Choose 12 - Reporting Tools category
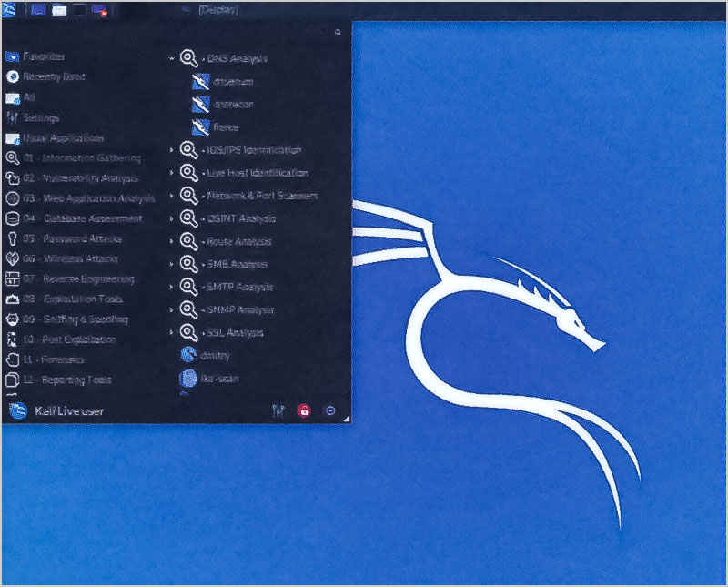Image resolution: width=728 pixels, height=587 pixels. click(x=58, y=380)
